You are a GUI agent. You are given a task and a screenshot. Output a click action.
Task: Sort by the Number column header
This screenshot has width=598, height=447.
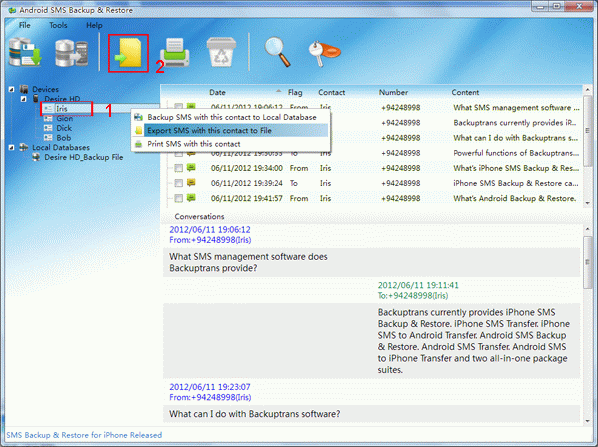pos(393,92)
